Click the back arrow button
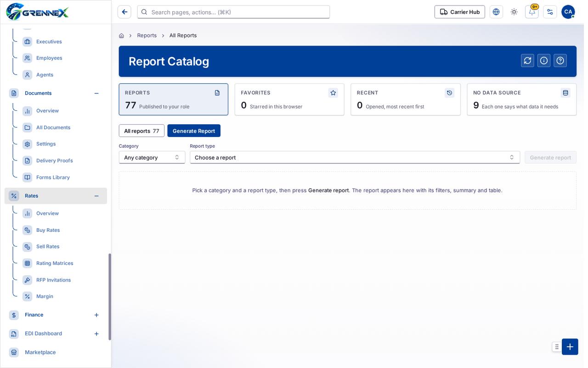The height and width of the screenshot is (368, 588). [124, 12]
